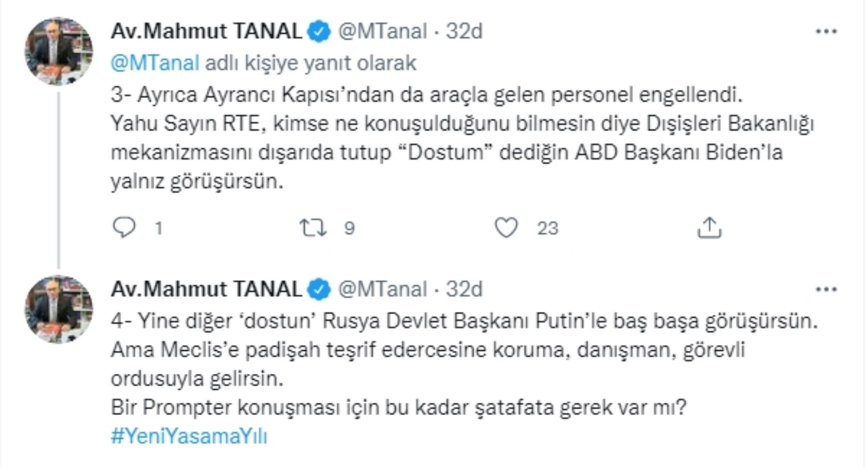The height and width of the screenshot is (467, 868).
Task: Click the retweet icon showing 9 retweets
Action: pyautogui.click(x=312, y=227)
